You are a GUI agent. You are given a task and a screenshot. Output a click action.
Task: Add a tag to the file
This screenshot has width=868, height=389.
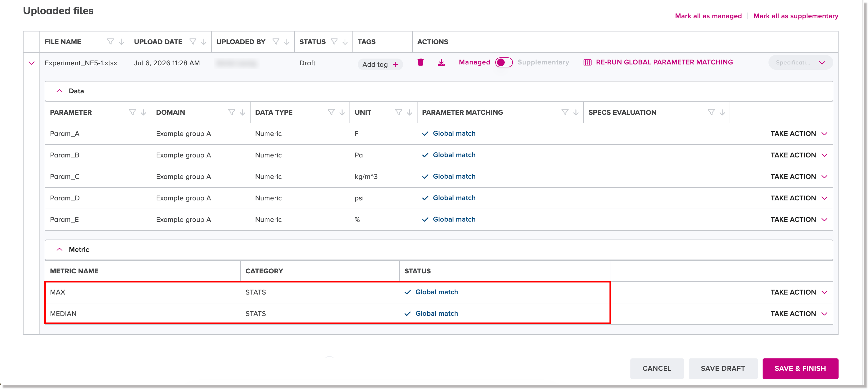pos(380,64)
